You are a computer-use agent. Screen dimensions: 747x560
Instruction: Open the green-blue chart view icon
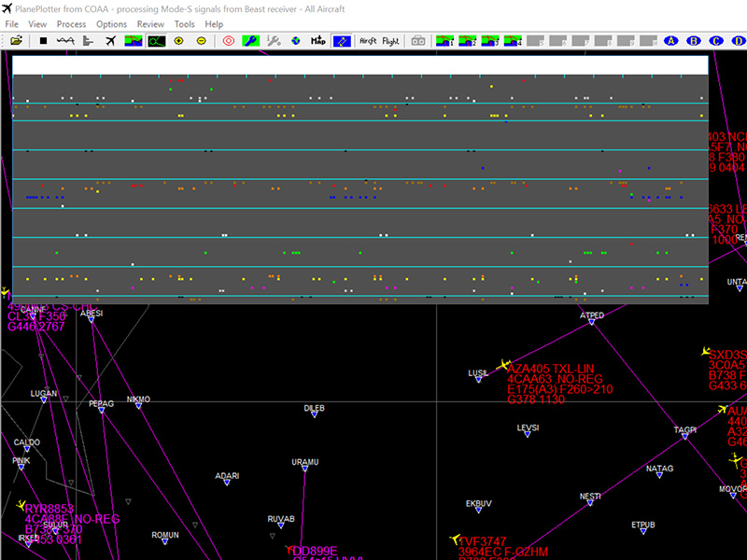point(134,41)
